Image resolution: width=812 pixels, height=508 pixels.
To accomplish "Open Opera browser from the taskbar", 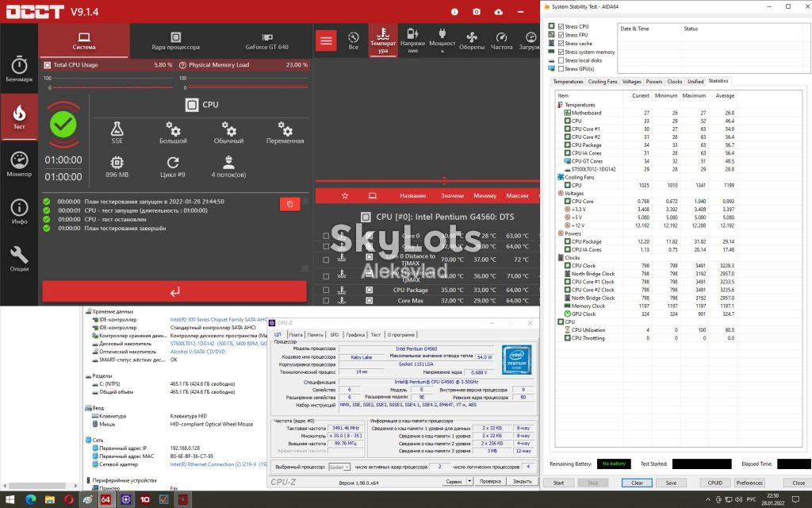I will point(69,500).
